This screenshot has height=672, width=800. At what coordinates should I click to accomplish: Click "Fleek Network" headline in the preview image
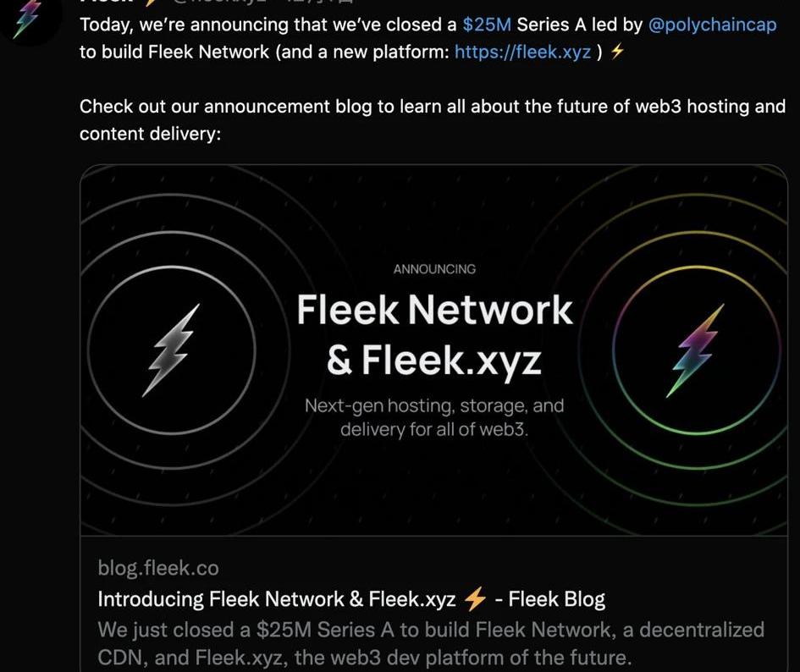434,311
